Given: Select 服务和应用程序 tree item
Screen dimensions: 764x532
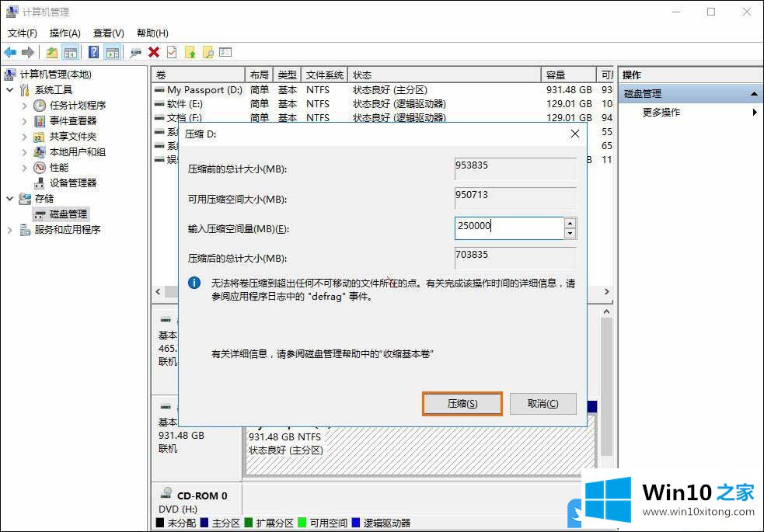Looking at the screenshot, I should pyautogui.click(x=68, y=230).
